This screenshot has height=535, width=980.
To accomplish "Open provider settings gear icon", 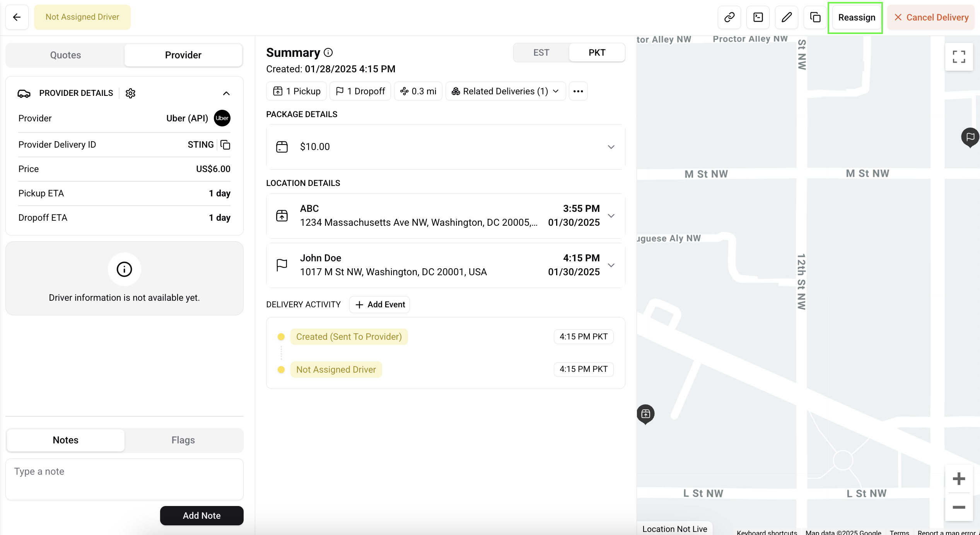I will 130,93.
